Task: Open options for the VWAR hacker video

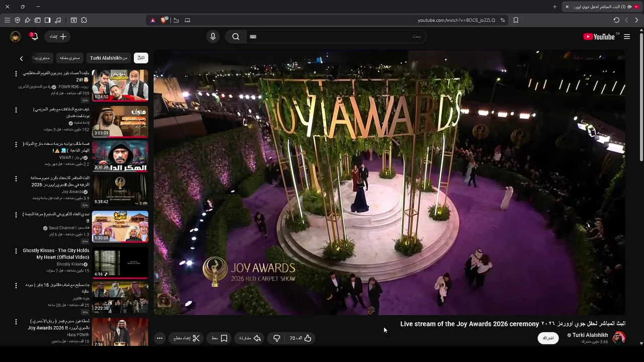Action: (16, 144)
